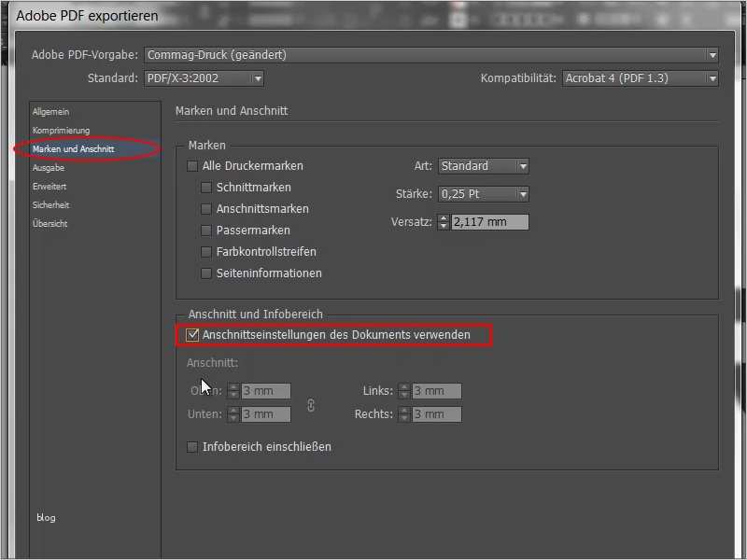Open the Standard PDF/X-3:2002 dropdown
This screenshot has height=560, width=747.
(x=204, y=78)
